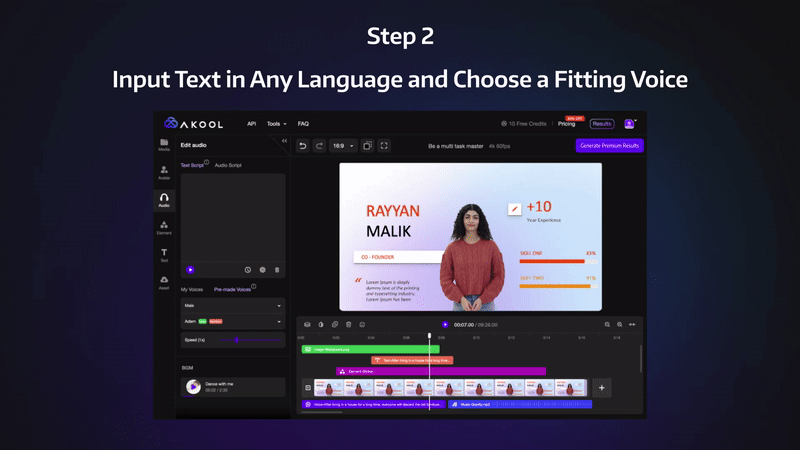The width and height of the screenshot is (800, 450).
Task: Enter fullscreen preview mode
Action: (385, 146)
